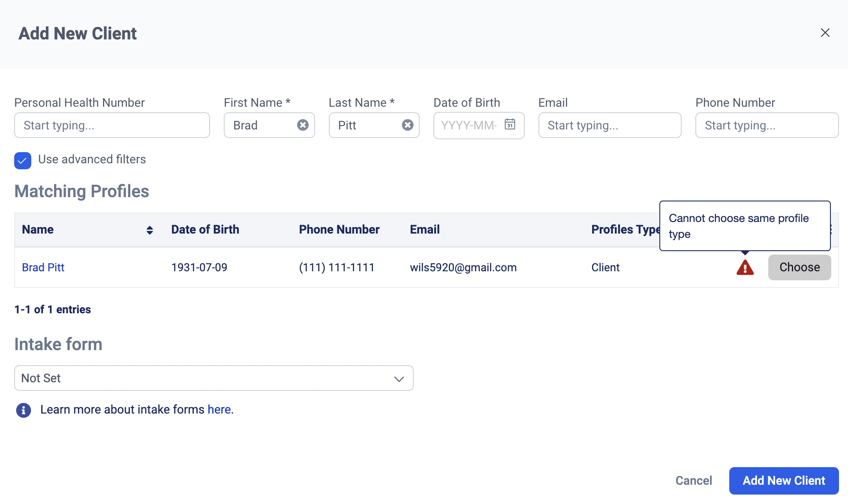The width and height of the screenshot is (848, 504).
Task: Click the Not Set dropdown chevron
Action: pyautogui.click(x=399, y=379)
